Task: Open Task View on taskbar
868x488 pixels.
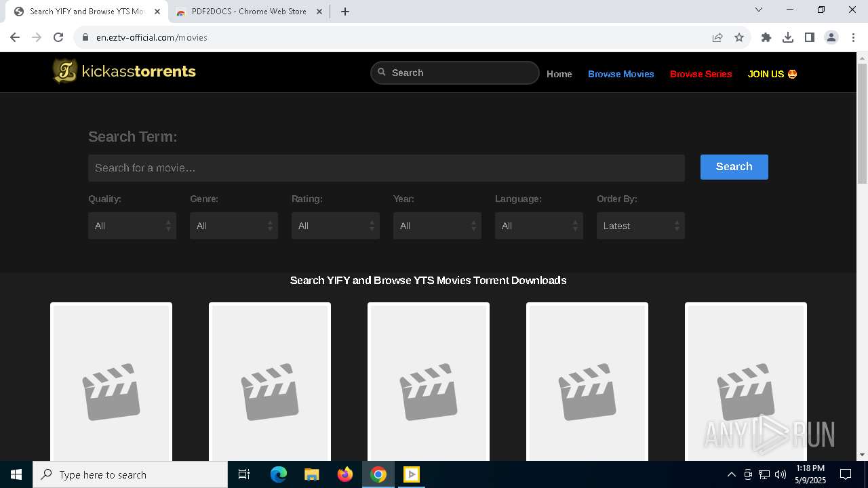Action: [244, 474]
